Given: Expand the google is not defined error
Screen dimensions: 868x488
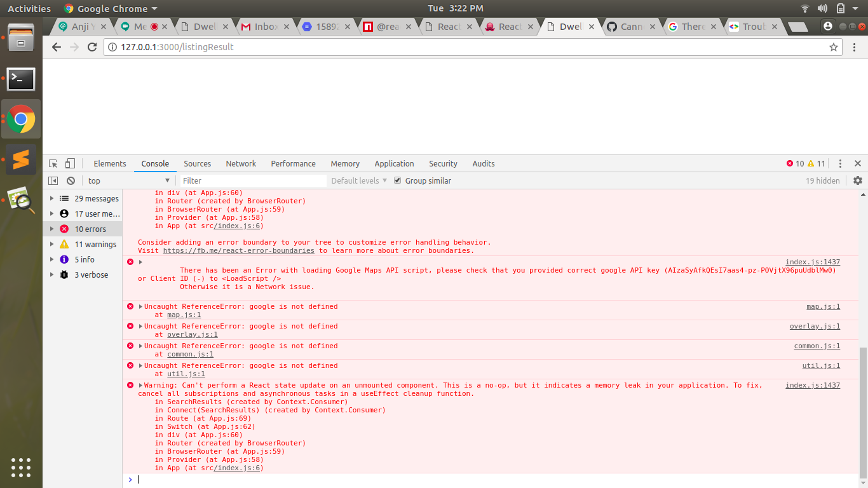Looking at the screenshot, I should click(x=140, y=306).
